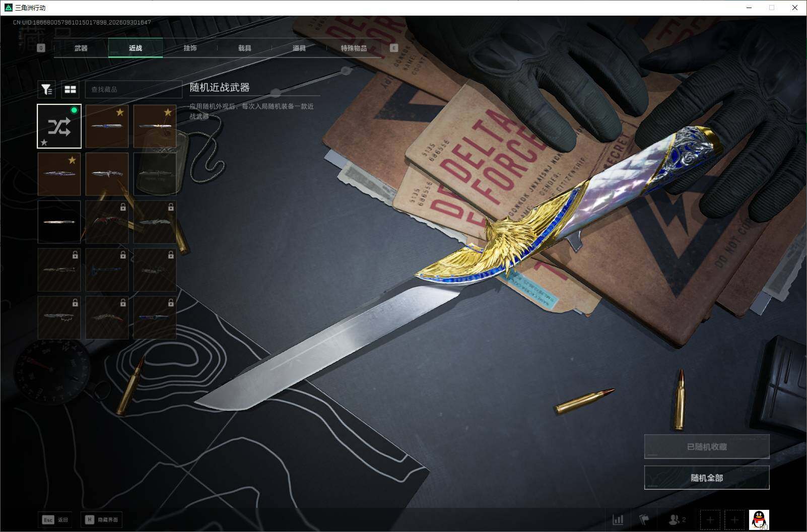The height and width of the screenshot is (532, 807).
Task: Select the starred knife in row two, left
Action: point(59,174)
